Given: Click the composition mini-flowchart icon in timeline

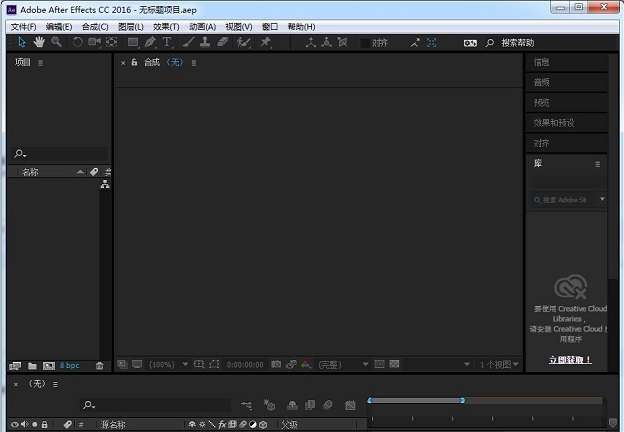Looking at the screenshot, I should click(x=247, y=405).
